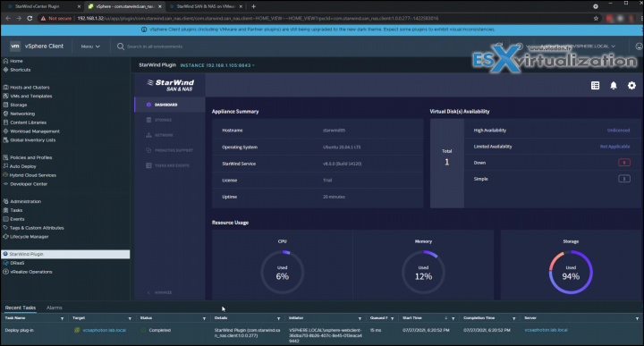Click StarWind notifications bell icon
This screenshot has height=346, width=644.
pos(614,85)
